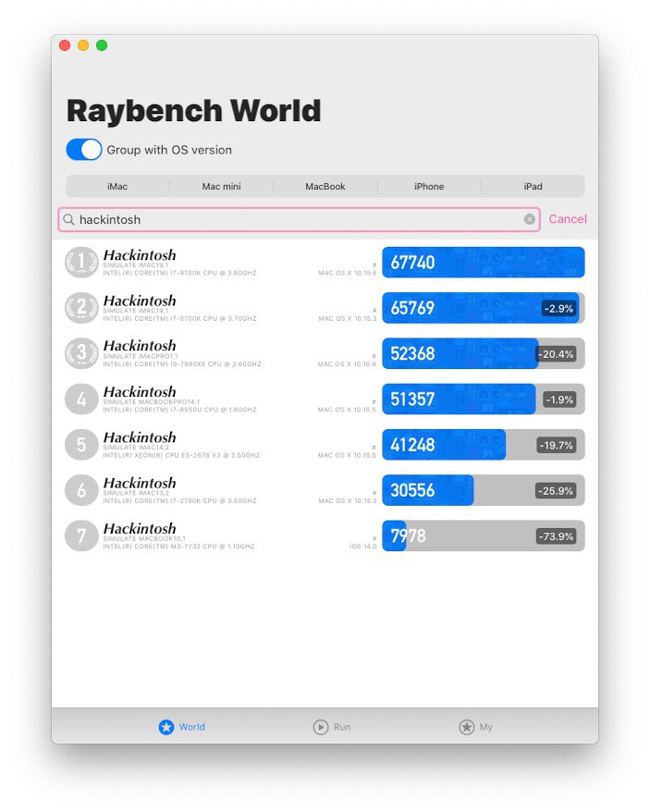Open the Hackintosh i7-2700K entry
Image resolution: width=650 pixels, height=812 pixels.
pos(325,490)
